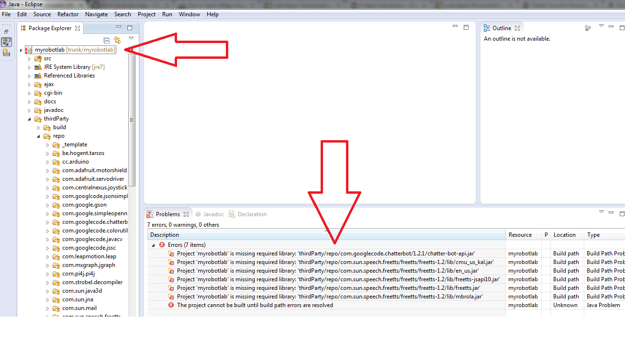Open the Navigate menu
Viewport: 625px width, 364px height.
[97, 14]
